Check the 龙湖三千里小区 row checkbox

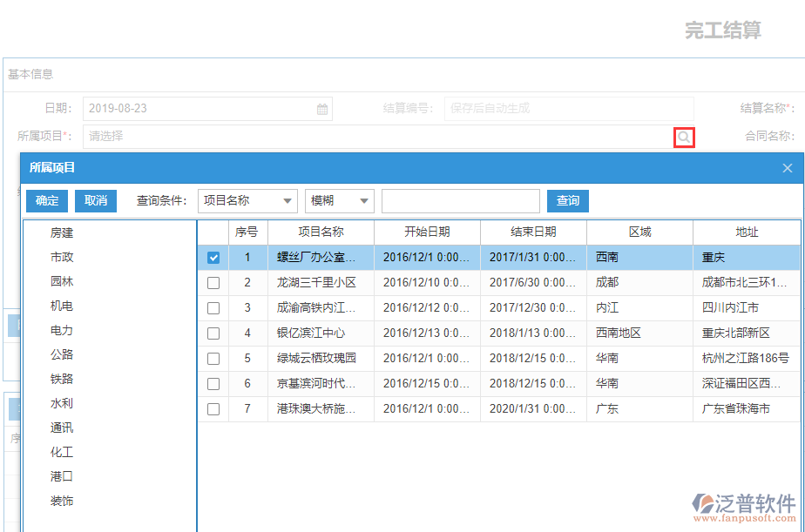[x=213, y=282]
